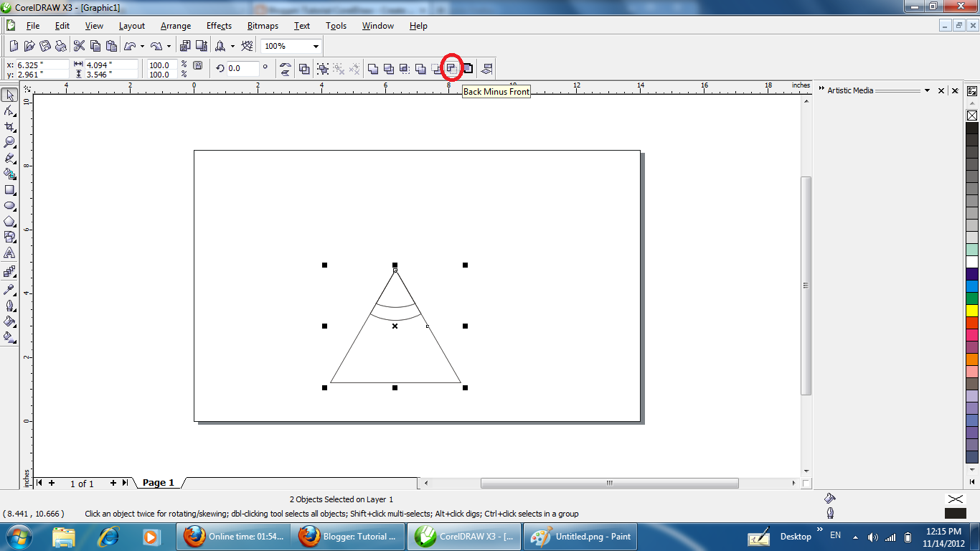
Task: Select the Crop tool
Action: tap(10, 127)
